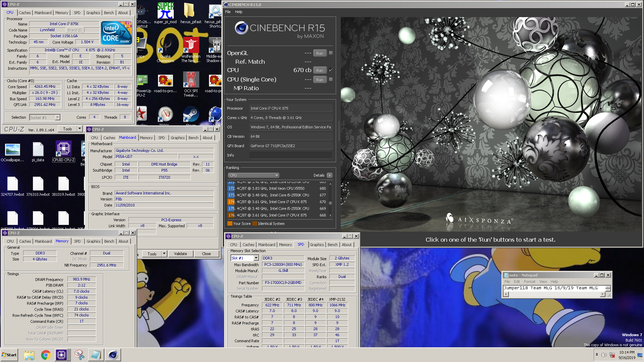Open the CPU ranking category dropdown
Viewport: 644px width, 362px height.
(x=254, y=175)
